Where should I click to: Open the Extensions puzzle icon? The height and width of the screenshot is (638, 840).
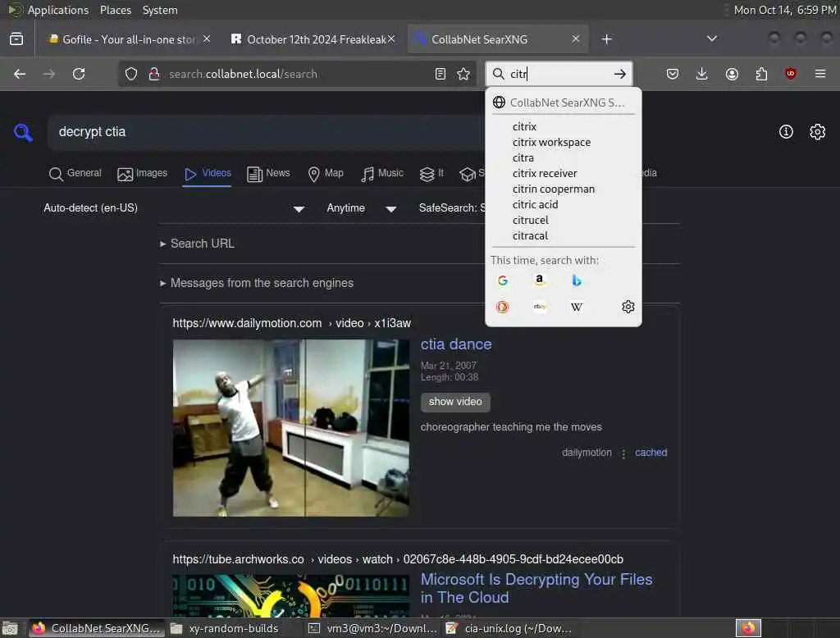tap(761, 74)
